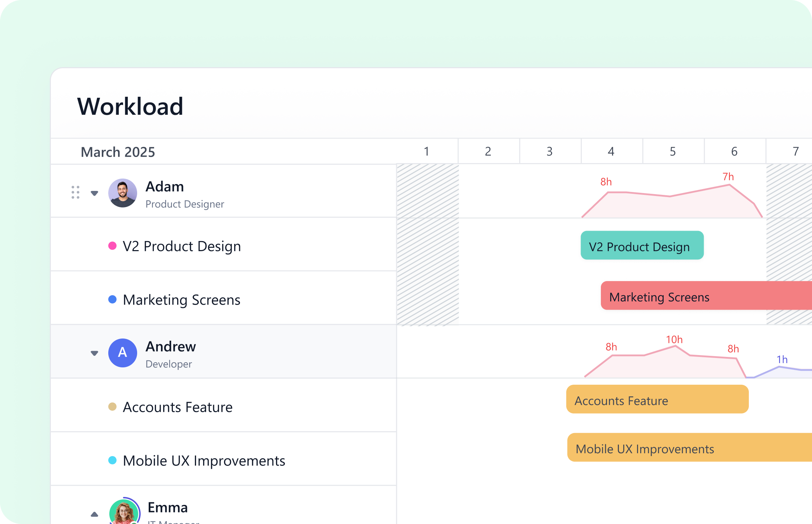Click the blue dot next to Marketing Screens
This screenshot has height=524, width=812.
tap(112, 300)
